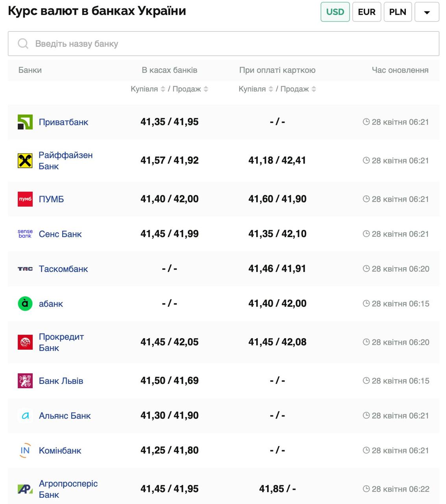Open the Альянс Банк link
The height and width of the screenshot is (504, 446).
pyautogui.click(x=65, y=416)
